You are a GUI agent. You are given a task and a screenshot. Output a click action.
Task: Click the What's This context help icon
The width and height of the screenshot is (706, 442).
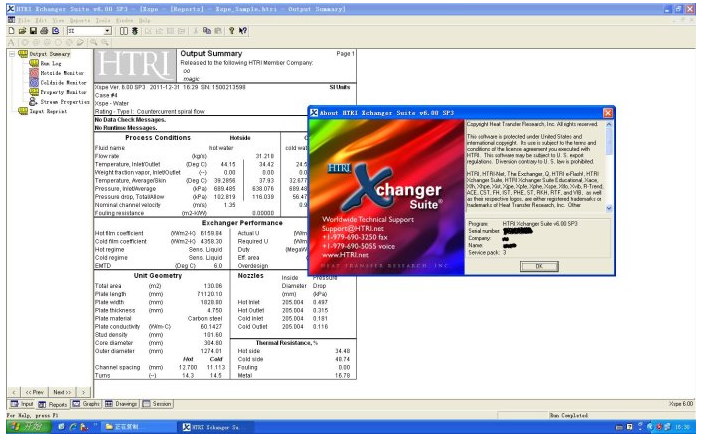243,31
